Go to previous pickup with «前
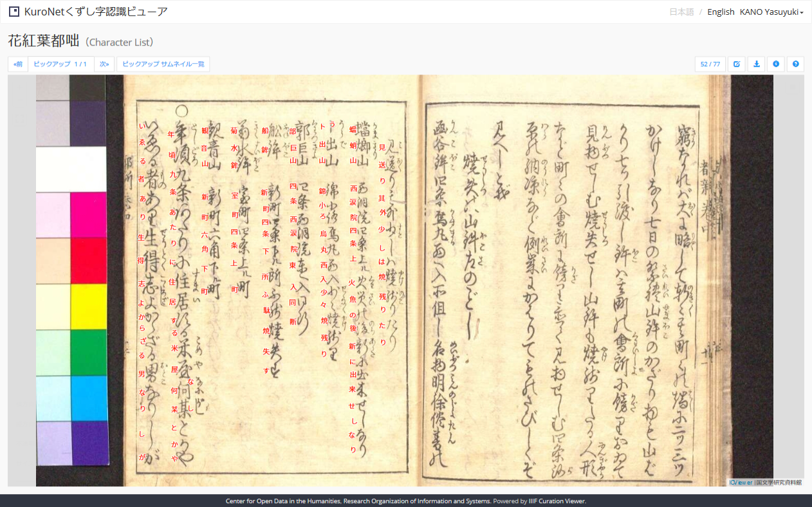Viewport: 812px width, 507px height. click(18, 64)
